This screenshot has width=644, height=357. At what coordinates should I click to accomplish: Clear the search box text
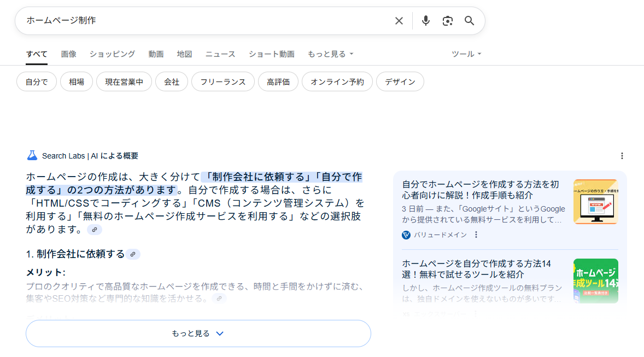[x=399, y=21]
